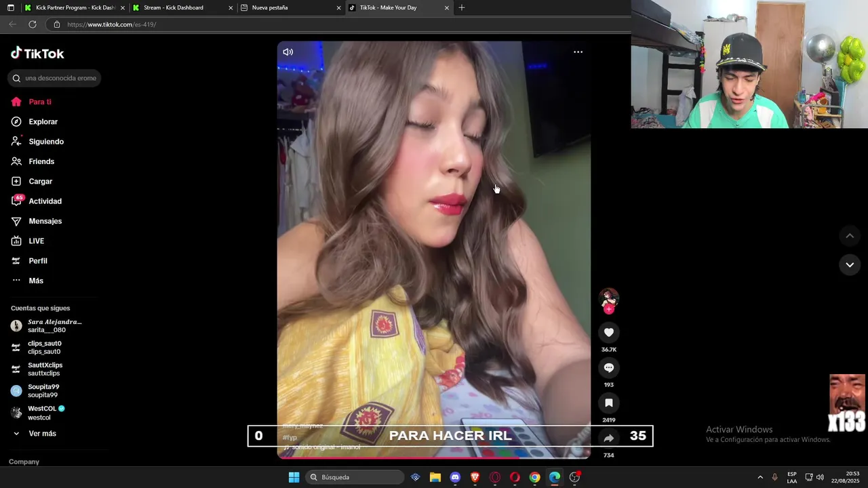Click the microphone tray icon
868x488 pixels.
pos(775,477)
